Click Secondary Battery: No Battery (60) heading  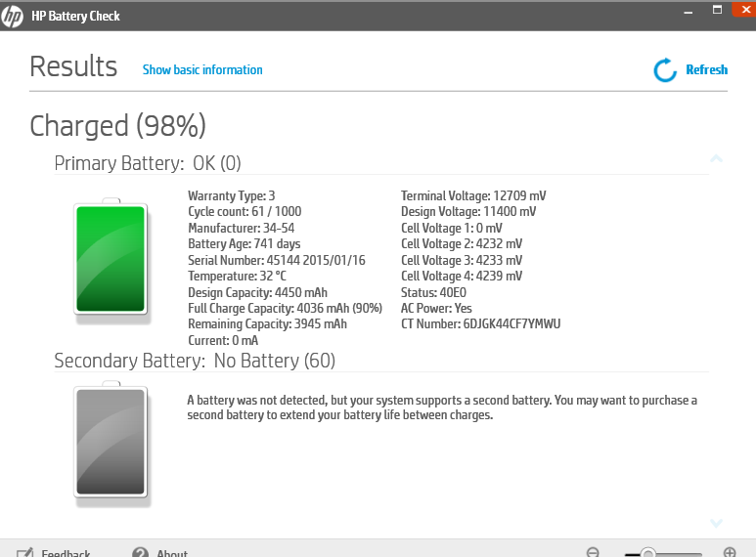(x=195, y=361)
